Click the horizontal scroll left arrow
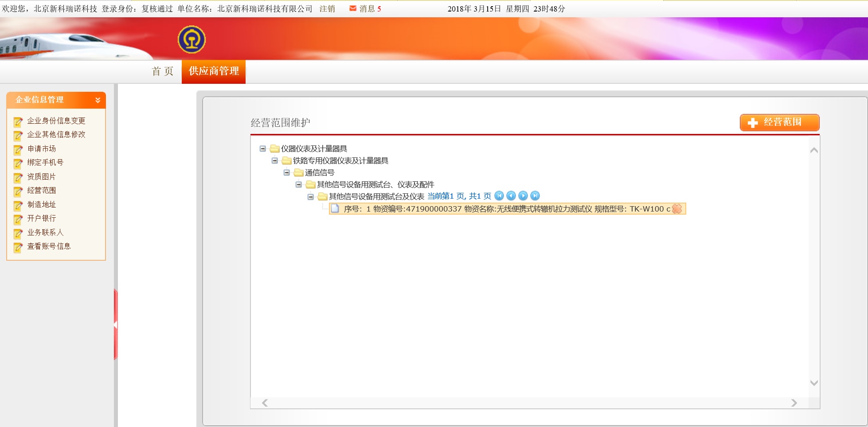This screenshot has width=868, height=427. pyautogui.click(x=265, y=403)
